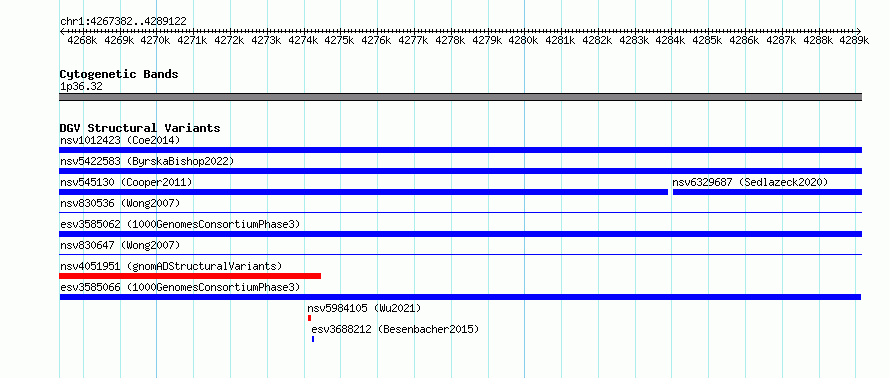Select the blue bar under nsv5422583
This screenshot has height=378, width=890.
coord(460,171)
